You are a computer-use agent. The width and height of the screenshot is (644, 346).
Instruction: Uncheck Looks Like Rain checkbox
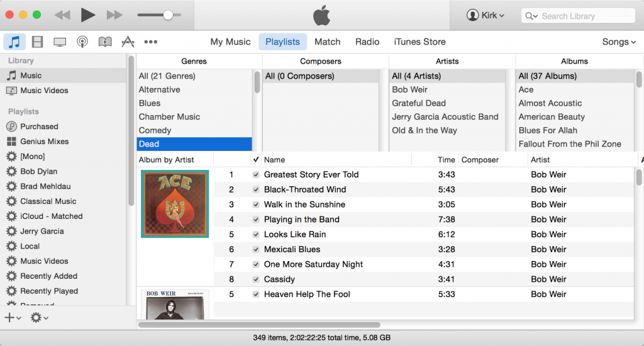point(256,235)
